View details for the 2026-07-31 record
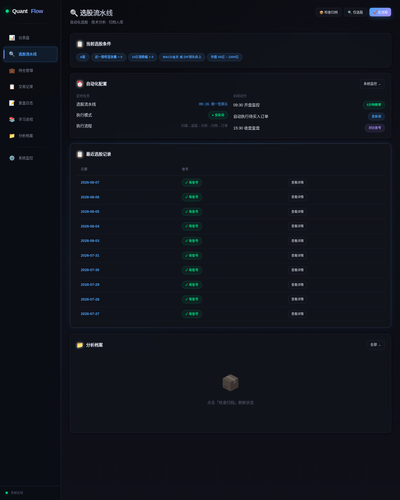Viewport: 400px width, 500px height. [297, 256]
